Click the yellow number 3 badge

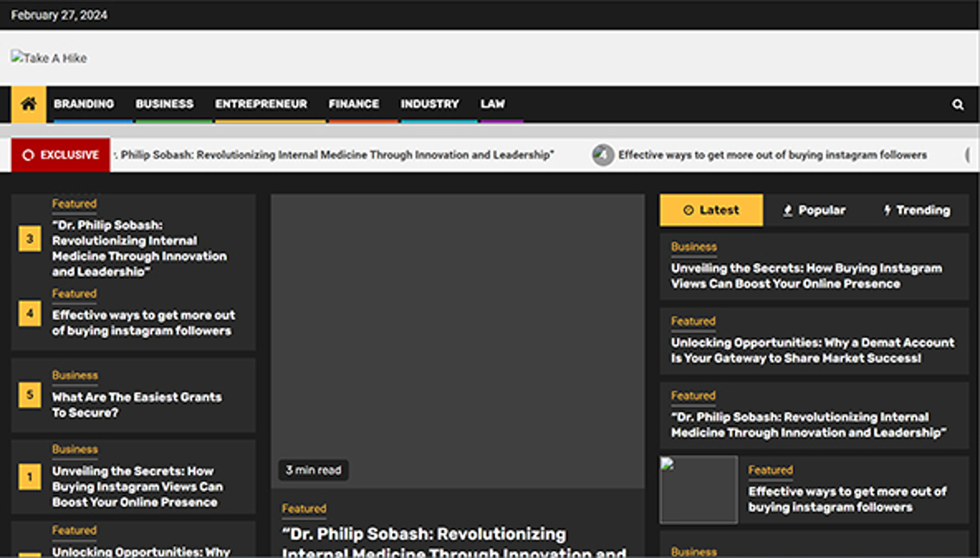pyautogui.click(x=30, y=239)
